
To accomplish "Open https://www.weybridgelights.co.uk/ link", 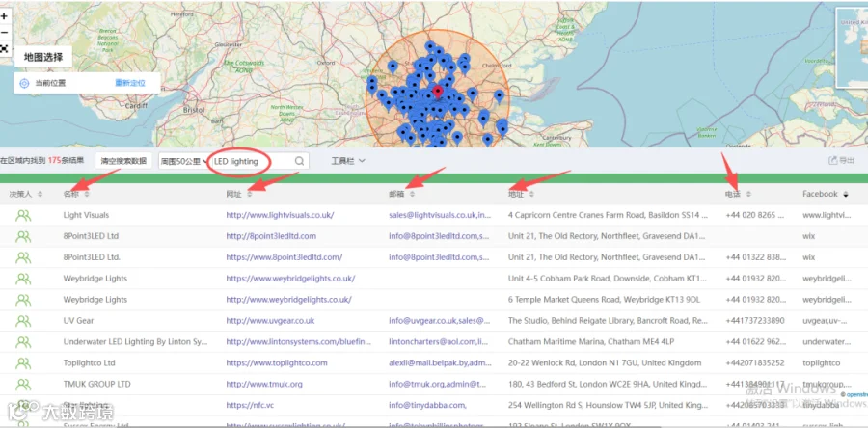I will tap(290, 279).
